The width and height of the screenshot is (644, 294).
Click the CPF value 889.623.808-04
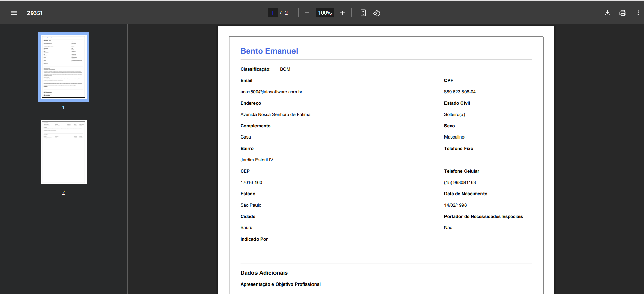460,92
